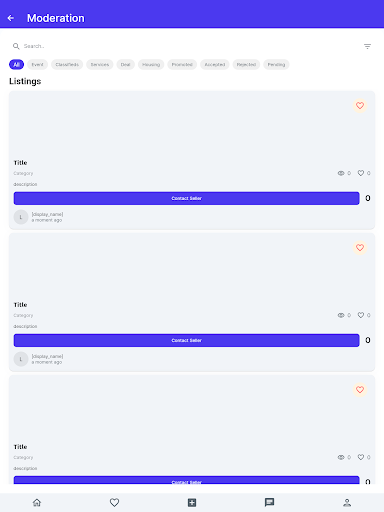Select the Pending filter chip

click(x=276, y=64)
